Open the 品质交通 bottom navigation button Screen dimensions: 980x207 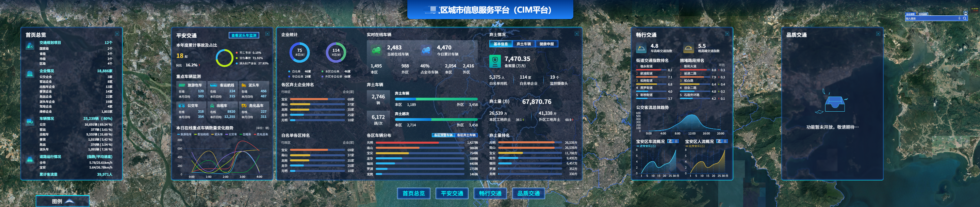pos(528,193)
